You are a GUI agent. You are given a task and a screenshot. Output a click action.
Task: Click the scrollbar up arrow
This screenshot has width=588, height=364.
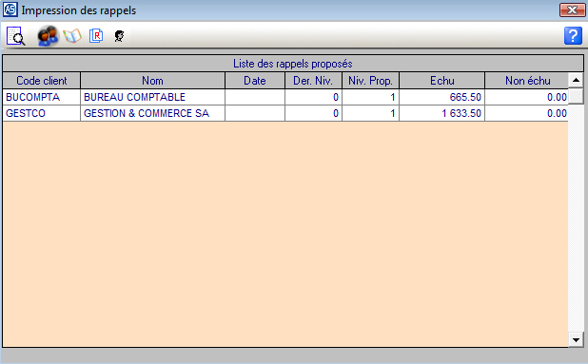coord(576,80)
